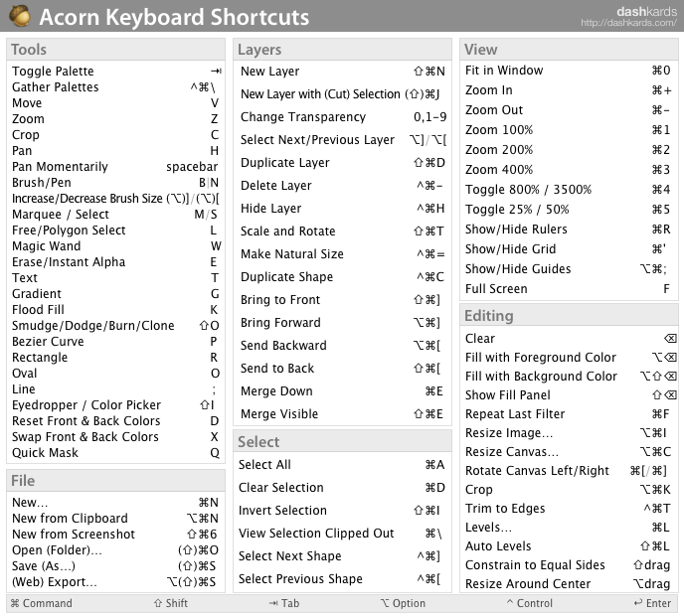Select Constrain to Equal Sides

point(568,565)
